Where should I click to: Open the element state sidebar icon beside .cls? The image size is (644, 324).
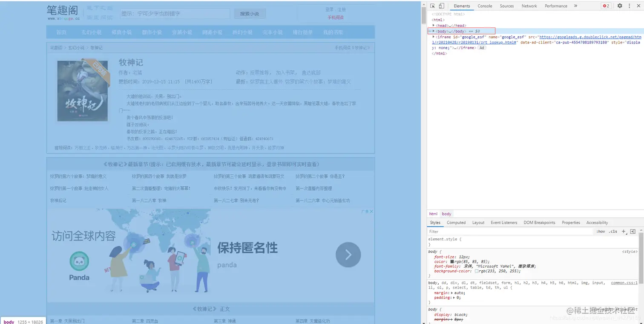(x=633, y=231)
